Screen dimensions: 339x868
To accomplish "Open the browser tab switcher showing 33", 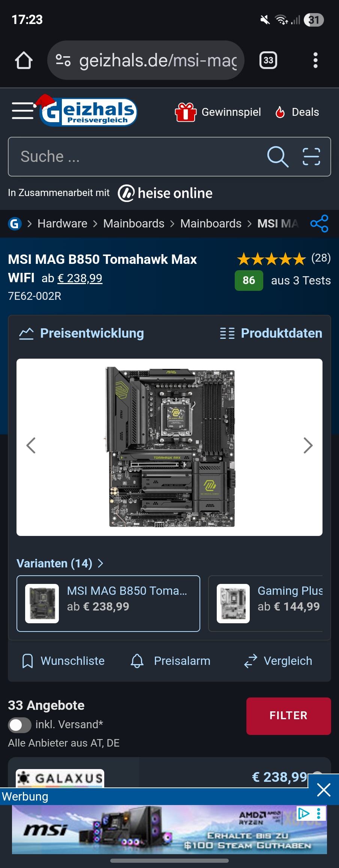I will coord(268,60).
